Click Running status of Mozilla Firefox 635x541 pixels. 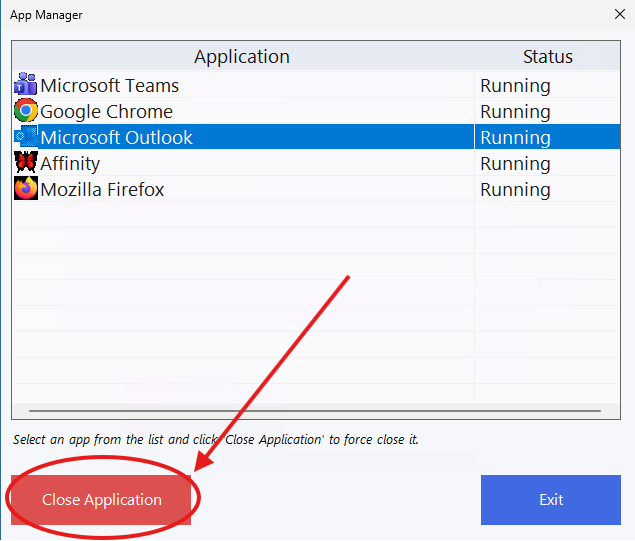click(515, 190)
